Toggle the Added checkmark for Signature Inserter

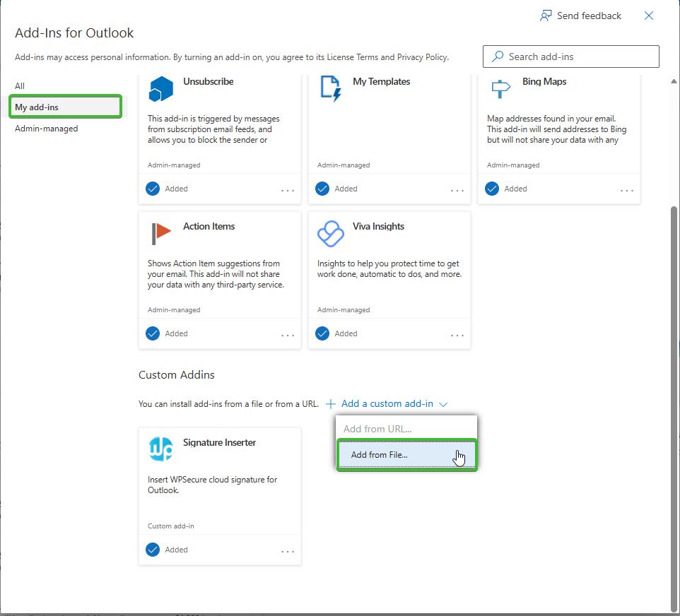(153, 550)
